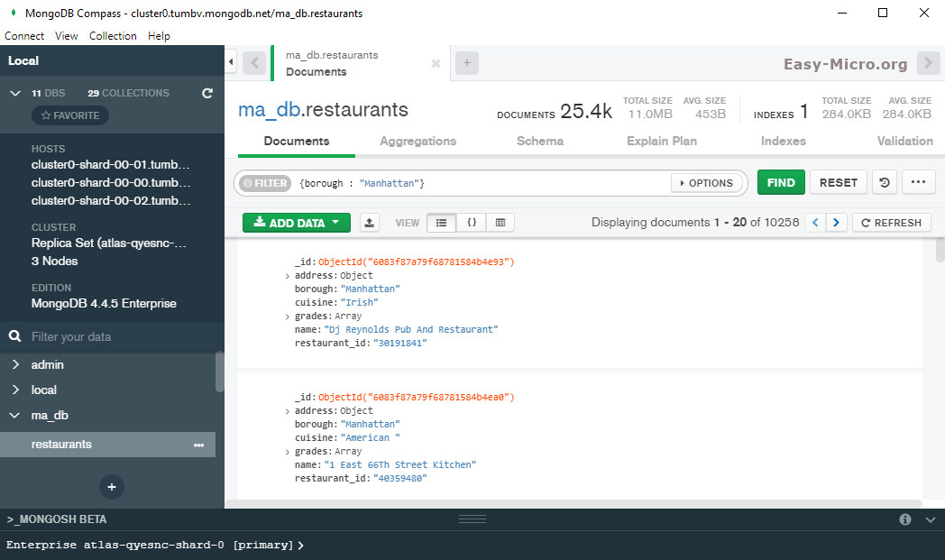Open the Help menu

(159, 35)
